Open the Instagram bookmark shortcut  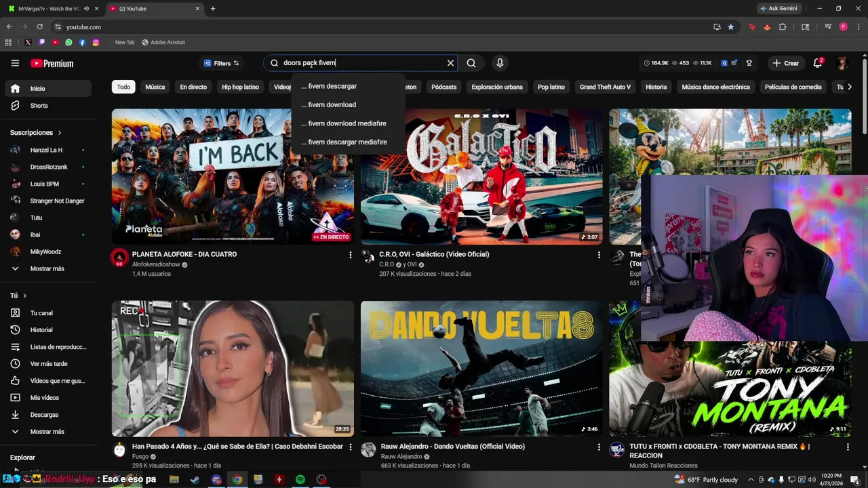point(96,42)
